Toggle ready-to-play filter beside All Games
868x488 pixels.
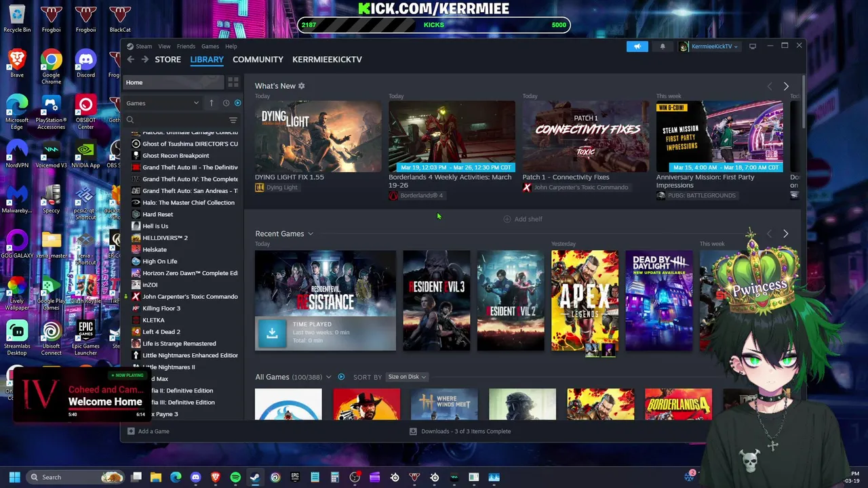(x=341, y=377)
